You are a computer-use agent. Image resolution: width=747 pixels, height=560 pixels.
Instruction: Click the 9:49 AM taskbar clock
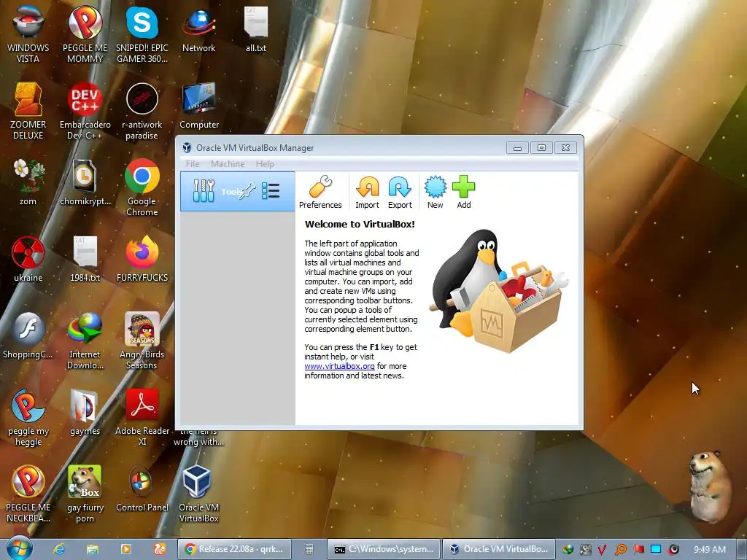pyautogui.click(x=709, y=550)
